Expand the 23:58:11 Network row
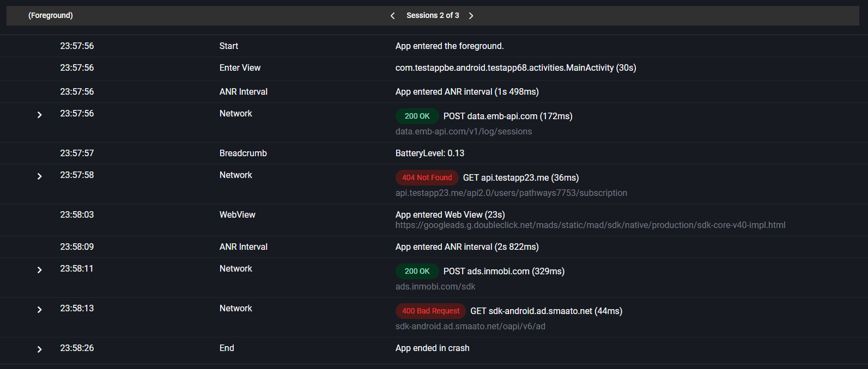Image resolution: width=868 pixels, height=369 pixels. [39, 270]
